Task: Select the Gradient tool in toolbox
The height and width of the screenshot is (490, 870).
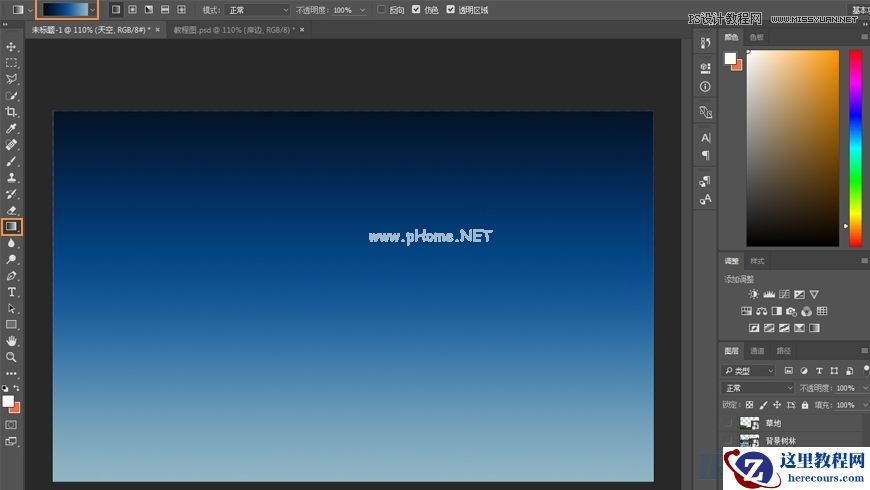Action: 11,226
